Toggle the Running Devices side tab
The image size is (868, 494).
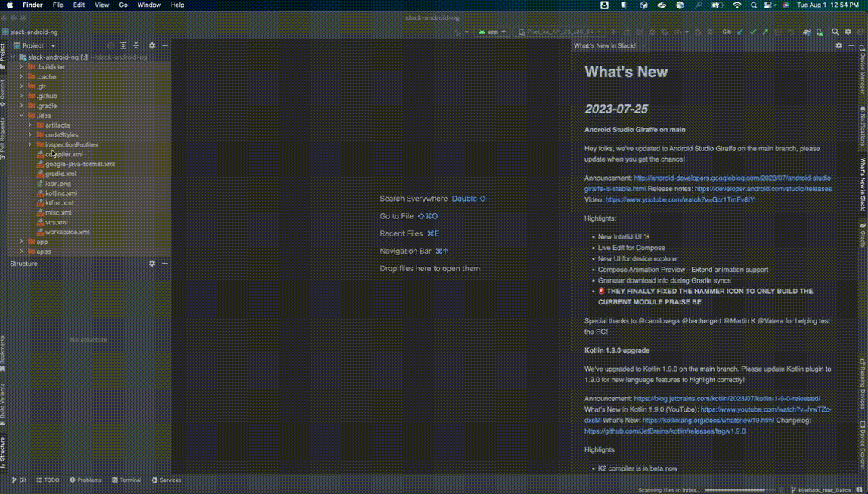coord(863,384)
